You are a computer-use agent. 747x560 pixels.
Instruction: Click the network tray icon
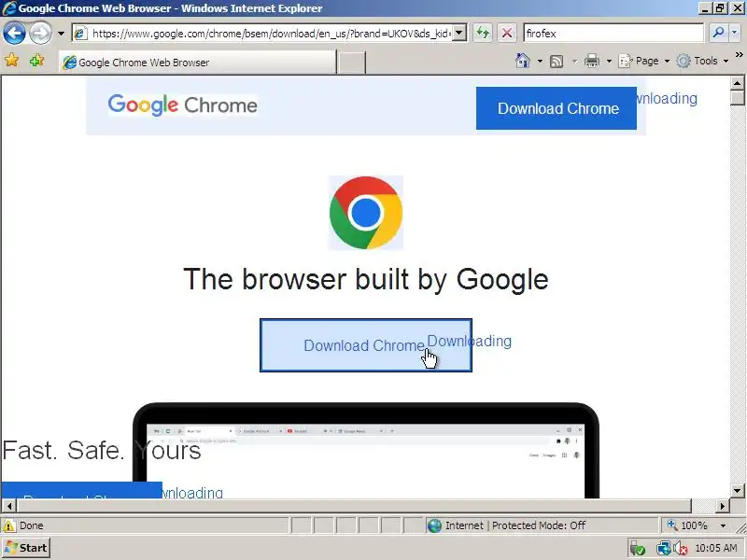tap(663, 548)
